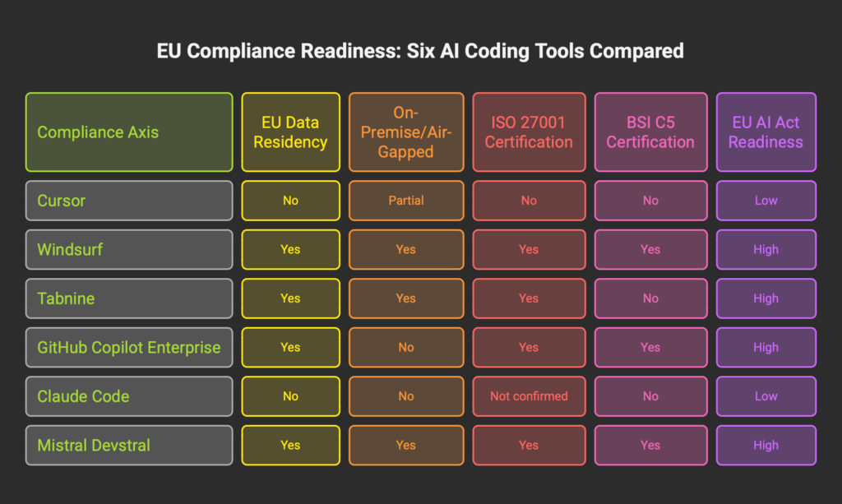The height and width of the screenshot is (504, 842).
Task: Select the EU AI Act Readiness header
Action: (766, 132)
